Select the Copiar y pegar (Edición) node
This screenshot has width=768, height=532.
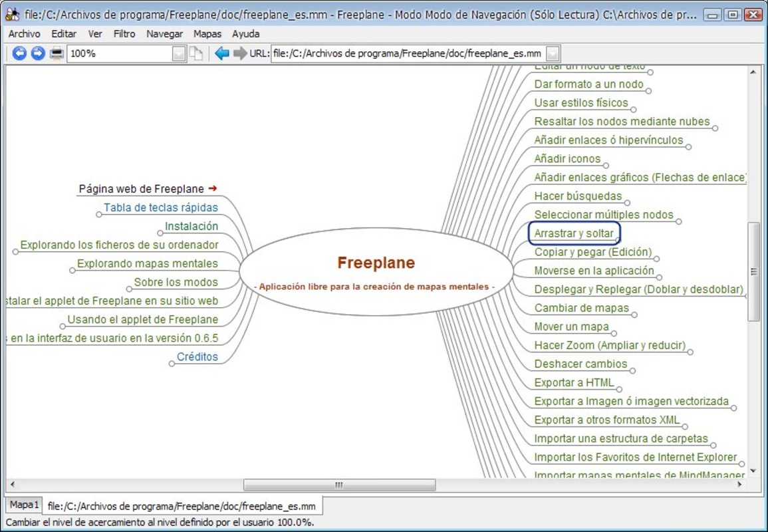tap(593, 252)
